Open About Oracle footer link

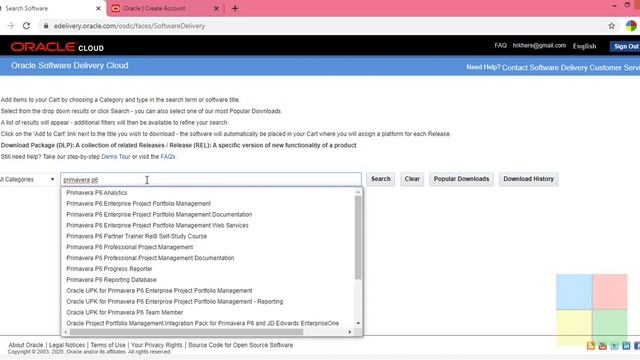click(26, 345)
